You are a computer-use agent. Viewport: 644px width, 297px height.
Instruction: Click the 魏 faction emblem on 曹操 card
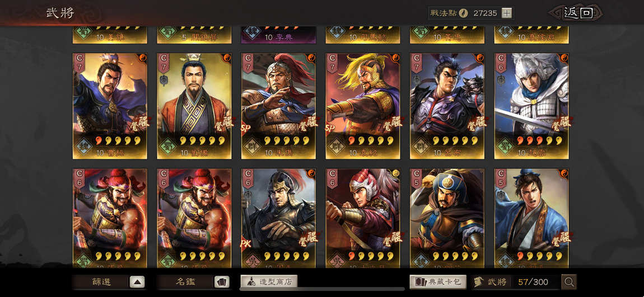tap(83, 147)
